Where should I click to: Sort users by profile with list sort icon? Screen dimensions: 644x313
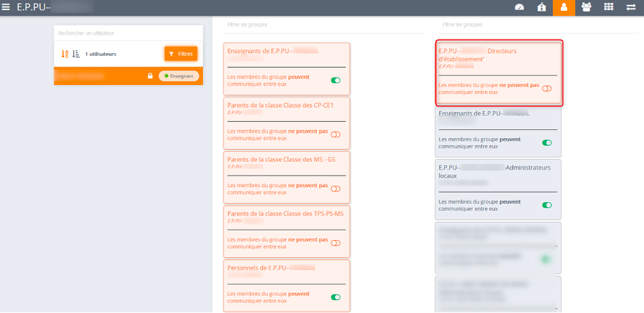point(76,54)
